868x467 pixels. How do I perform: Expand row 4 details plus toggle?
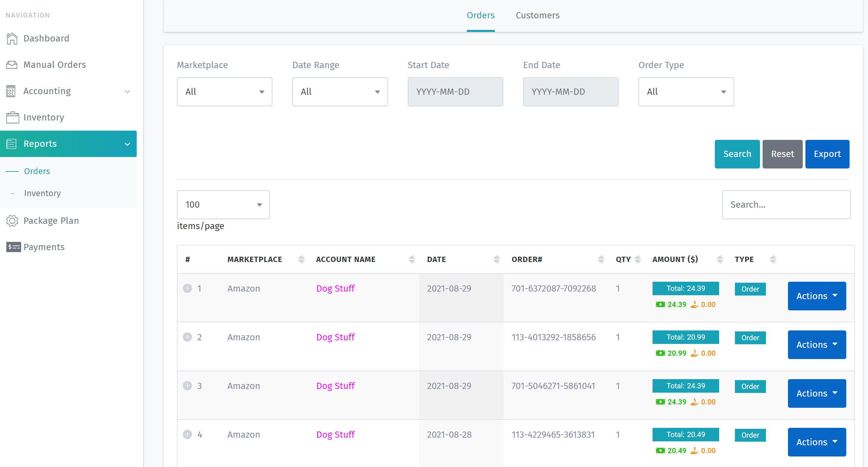[187, 434]
